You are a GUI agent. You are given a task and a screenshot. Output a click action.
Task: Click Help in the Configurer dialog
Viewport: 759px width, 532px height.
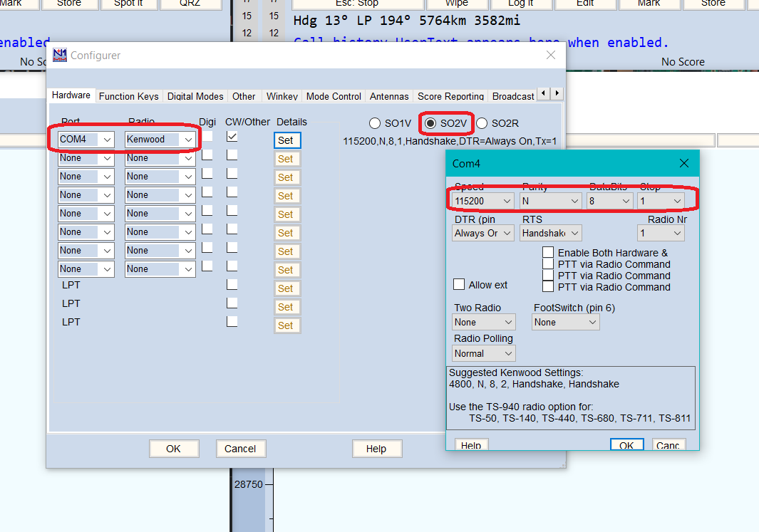pyautogui.click(x=376, y=449)
